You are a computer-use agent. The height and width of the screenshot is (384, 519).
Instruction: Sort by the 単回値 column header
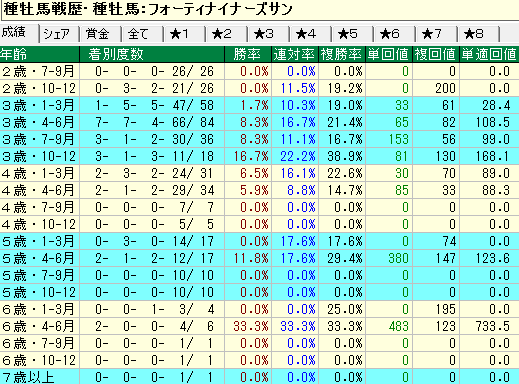389,54
